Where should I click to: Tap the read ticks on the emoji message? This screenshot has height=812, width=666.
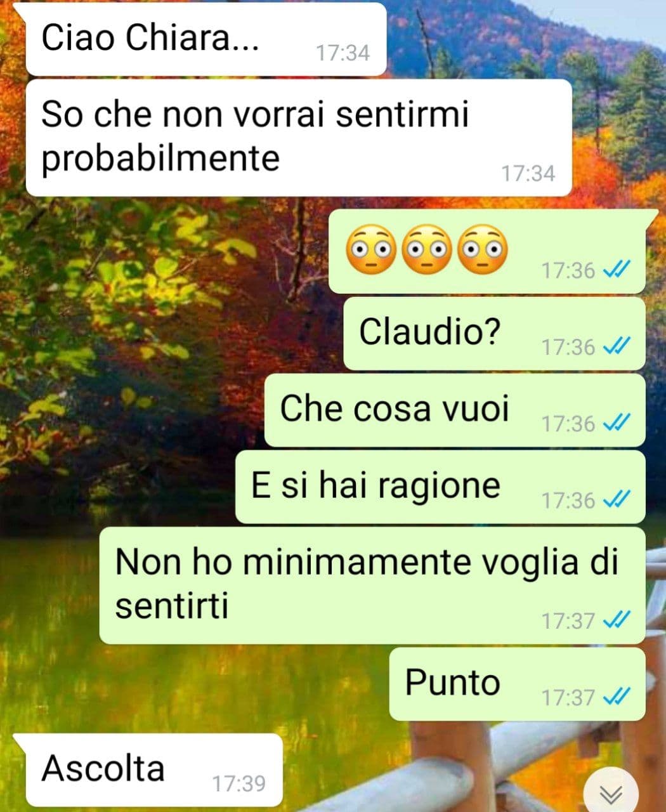pos(616,270)
